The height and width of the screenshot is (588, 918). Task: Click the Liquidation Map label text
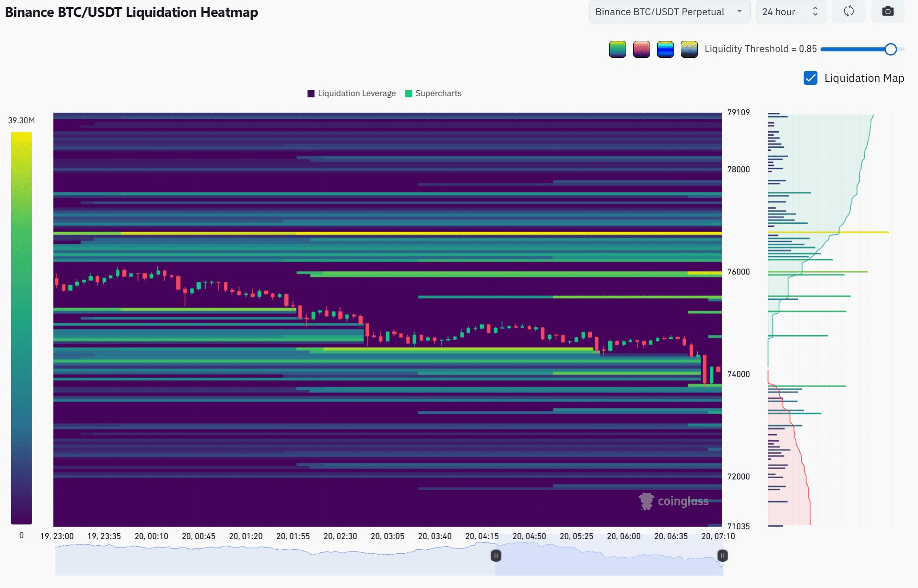864,78
